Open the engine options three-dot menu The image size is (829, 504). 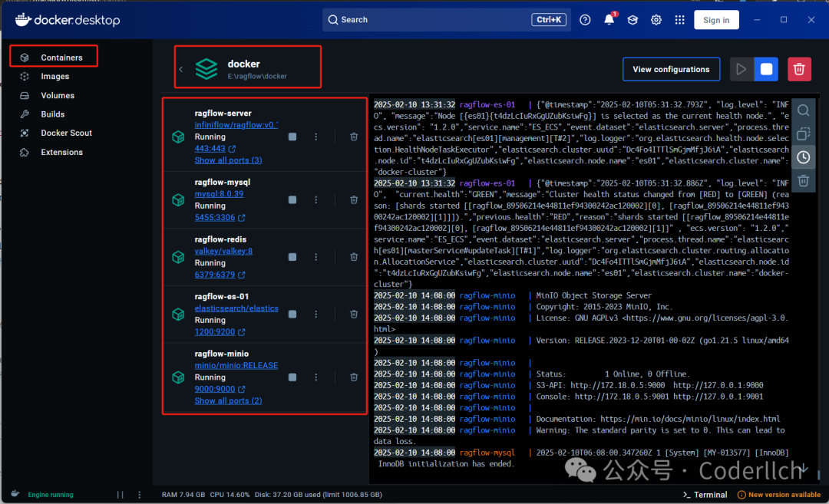[x=140, y=495]
